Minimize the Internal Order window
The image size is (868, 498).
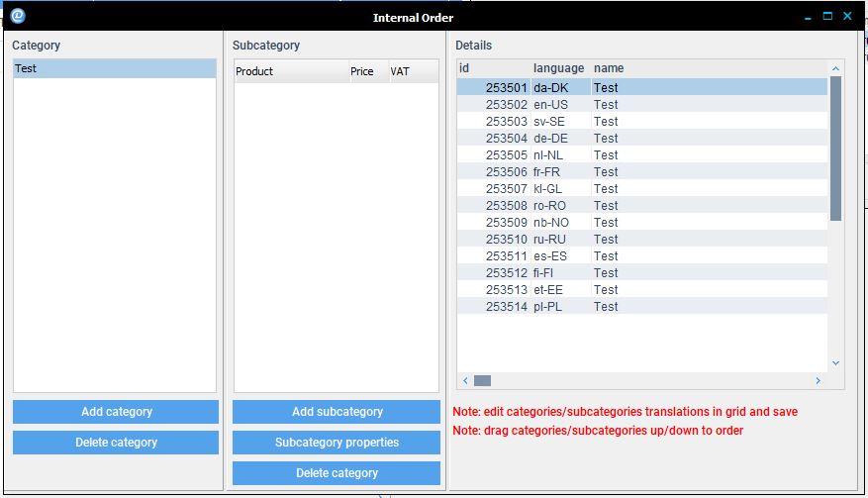click(x=808, y=17)
